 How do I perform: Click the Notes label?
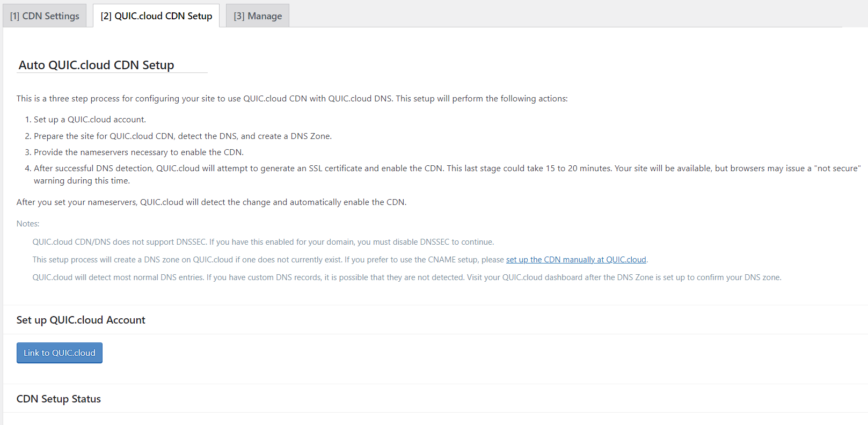[x=28, y=224]
